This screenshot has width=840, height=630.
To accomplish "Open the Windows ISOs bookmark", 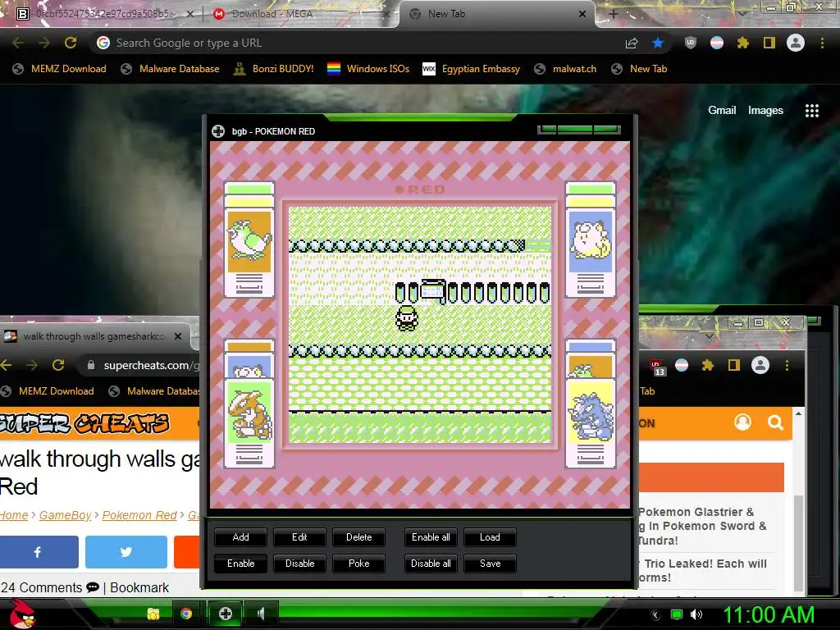I will [368, 69].
